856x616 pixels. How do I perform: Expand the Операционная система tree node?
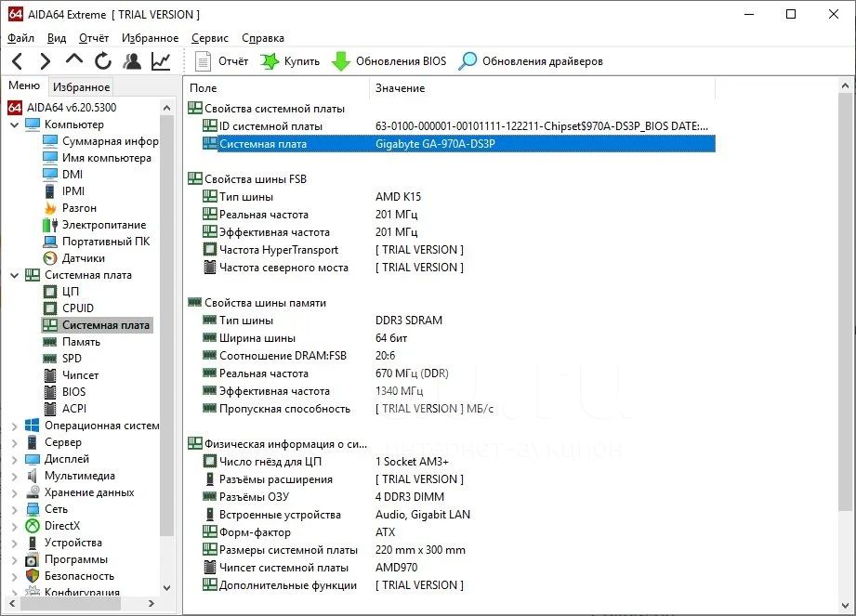pyautogui.click(x=15, y=426)
